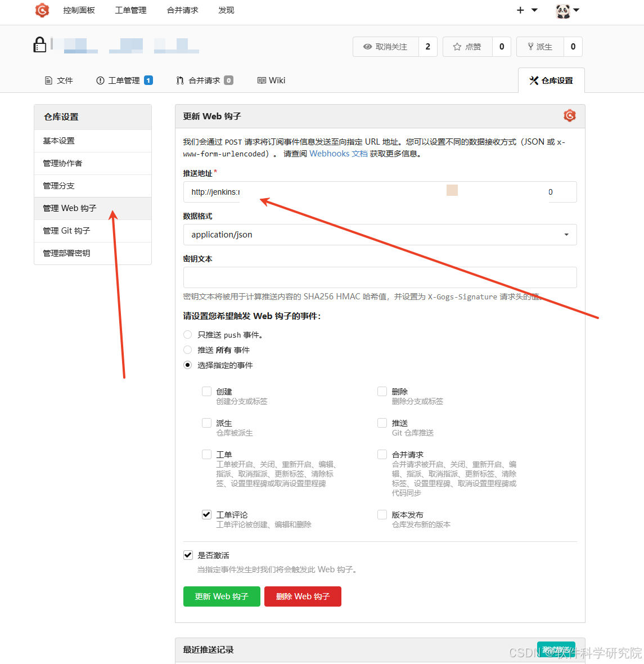Toggle the 是否激活 checkbox
Image resolution: width=644 pixels, height=664 pixels.
coord(188,555)
